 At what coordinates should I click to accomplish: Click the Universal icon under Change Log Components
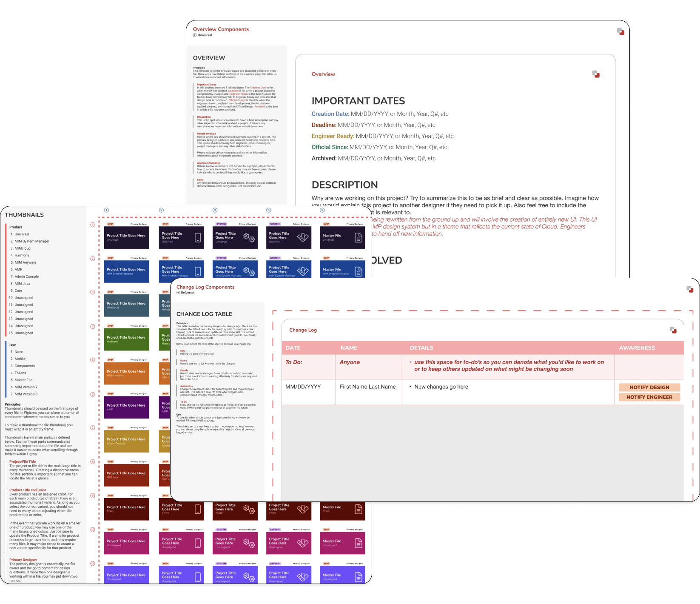(178, 293)
